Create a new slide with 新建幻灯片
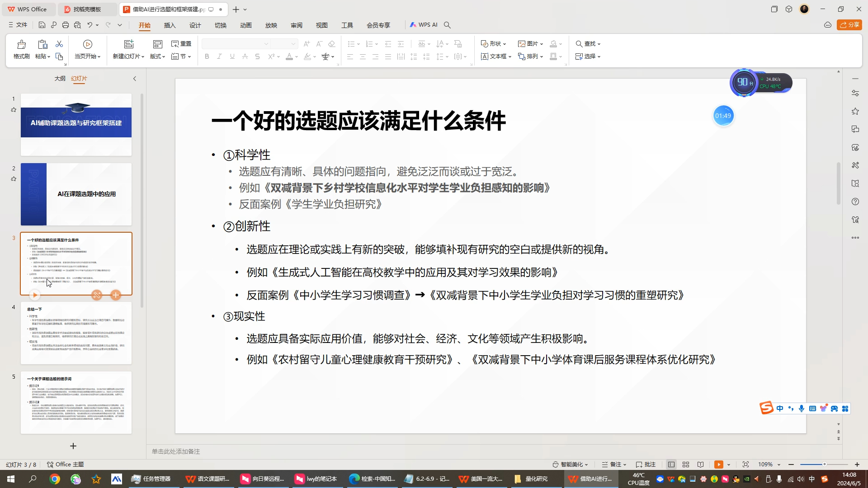The width and height of the screenshot is (868, 488). 128,50
